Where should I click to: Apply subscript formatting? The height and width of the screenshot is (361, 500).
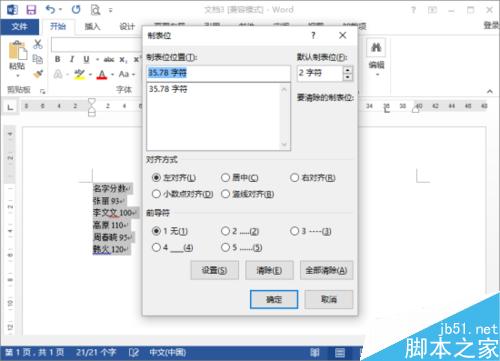pyautogui.click(x=123, y=60)
